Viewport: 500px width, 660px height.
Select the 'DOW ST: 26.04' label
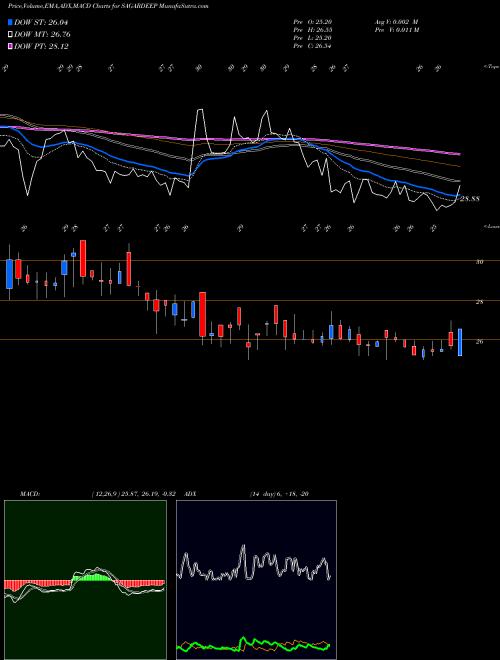[x=41, y=22]
